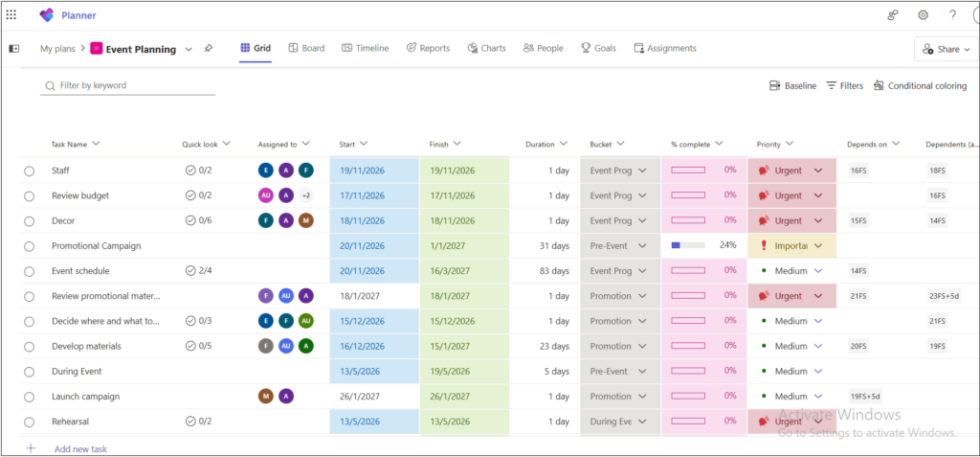Open the Charts tab
Viewport: 980px width, 457px height.
(487, 48)
